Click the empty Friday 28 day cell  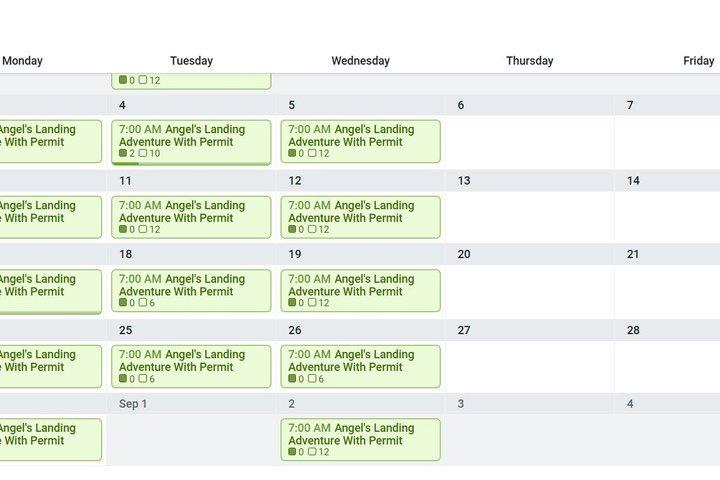667,367
